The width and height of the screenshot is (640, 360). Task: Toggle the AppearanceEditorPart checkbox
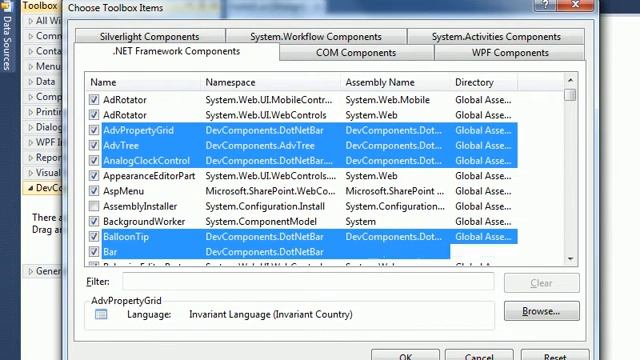(94, 176)
